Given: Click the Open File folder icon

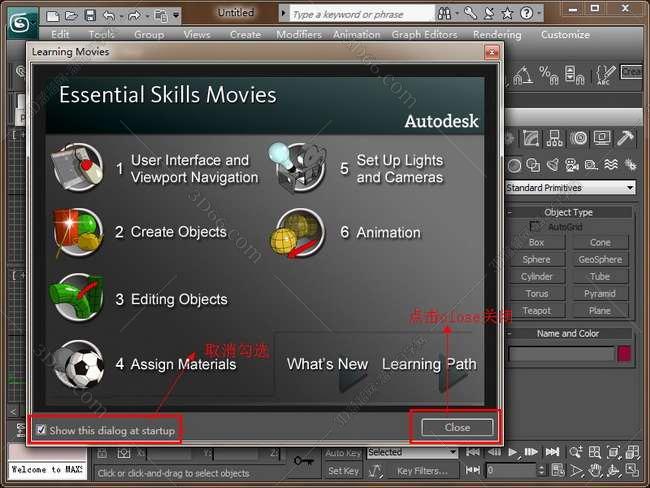Looking at the screenshot, I should tap(71, 16).
